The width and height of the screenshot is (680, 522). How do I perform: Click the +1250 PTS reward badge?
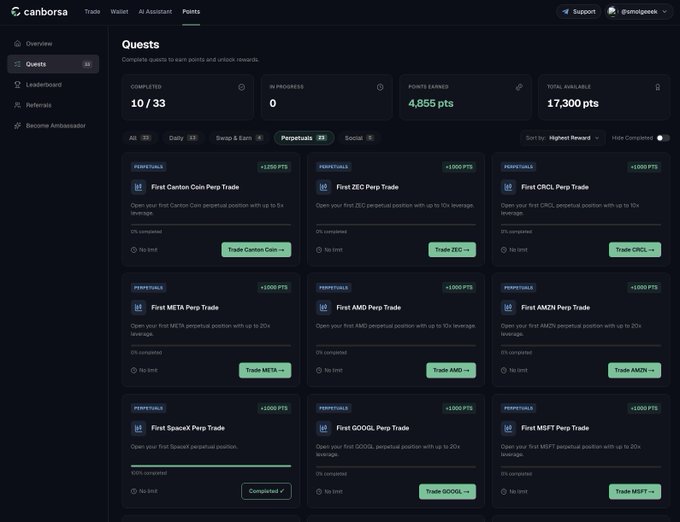click(x=274, y=167)
